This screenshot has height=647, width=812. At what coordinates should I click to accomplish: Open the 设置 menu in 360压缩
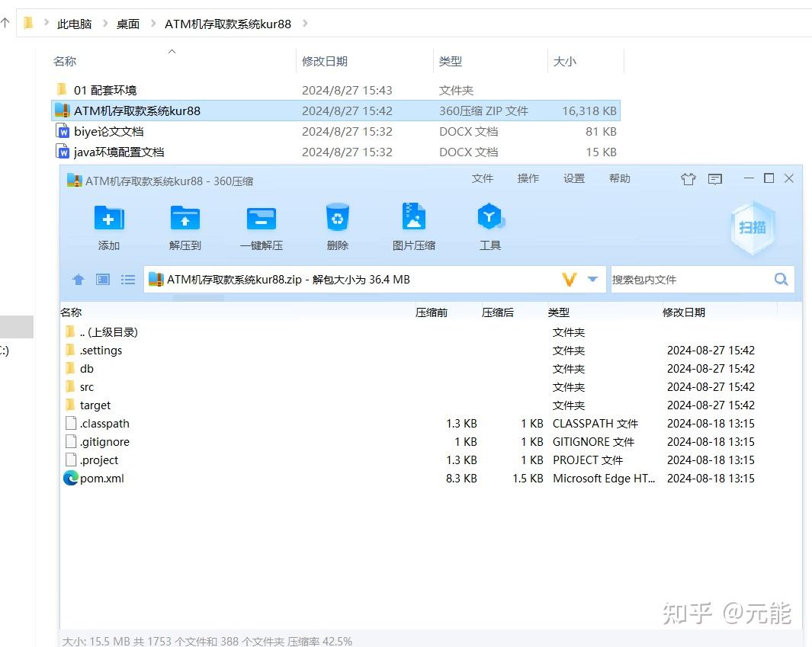click(574, 178)
